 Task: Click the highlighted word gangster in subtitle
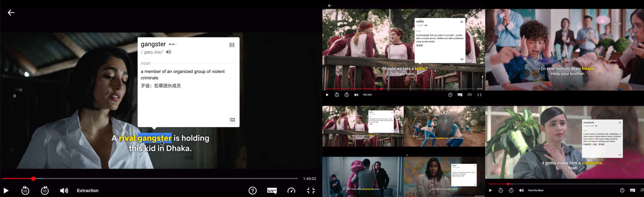click(x=154, y=138)
